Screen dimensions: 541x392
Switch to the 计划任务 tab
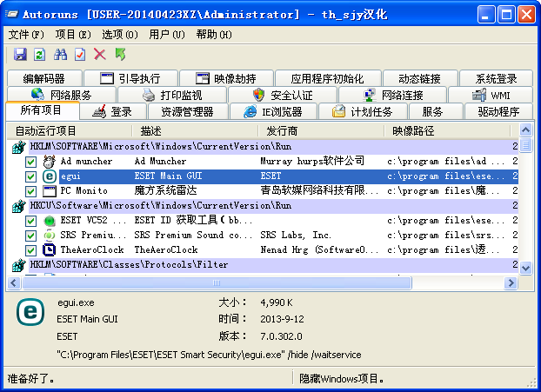click(x=363, y=112)
